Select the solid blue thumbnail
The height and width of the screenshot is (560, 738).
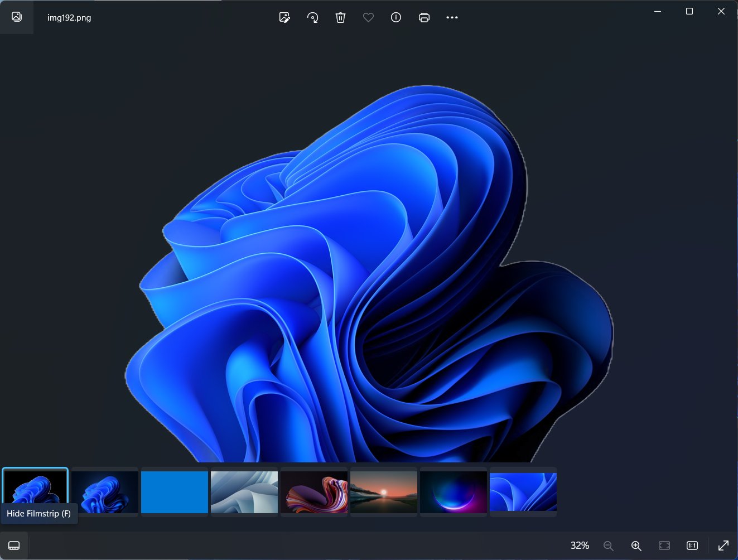[x=175, y=492]
